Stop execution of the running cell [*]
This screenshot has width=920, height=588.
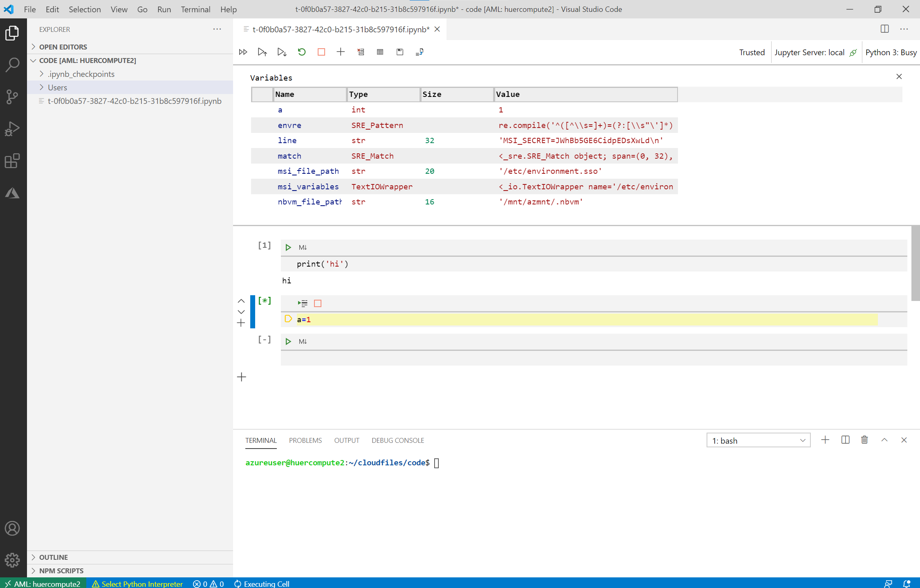click(318, 303)
